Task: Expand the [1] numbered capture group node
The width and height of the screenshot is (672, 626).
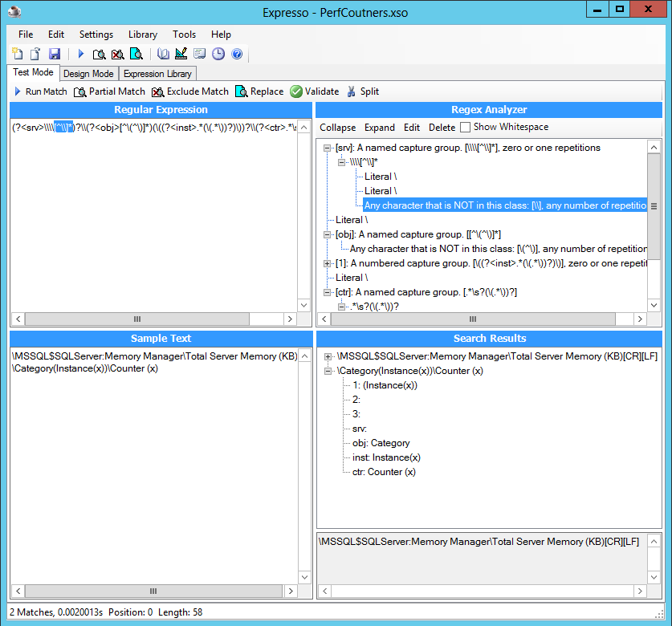Action: coord(327,263)
